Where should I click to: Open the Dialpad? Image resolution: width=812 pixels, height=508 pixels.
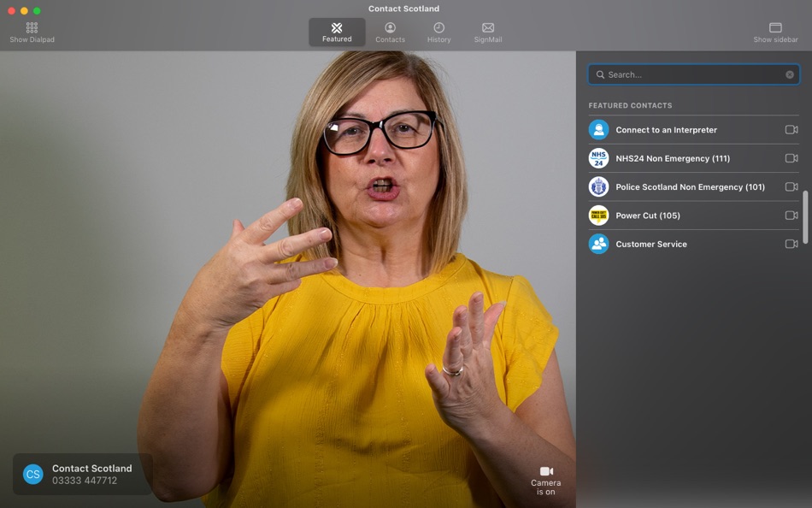click(x=31, y=32)
